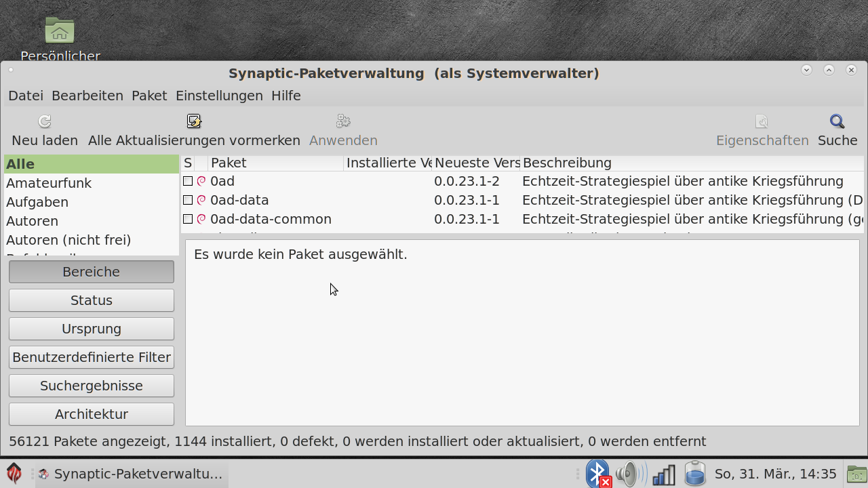This screenshot has height=488, width=868.
Task: Mark the 0ad-data package checkbox
Action: (188, 200)
